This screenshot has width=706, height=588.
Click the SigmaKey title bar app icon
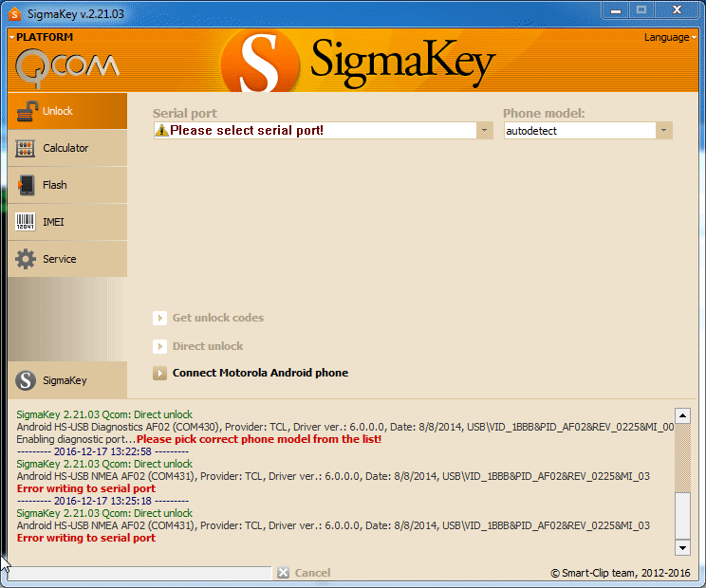click(15, 14)
